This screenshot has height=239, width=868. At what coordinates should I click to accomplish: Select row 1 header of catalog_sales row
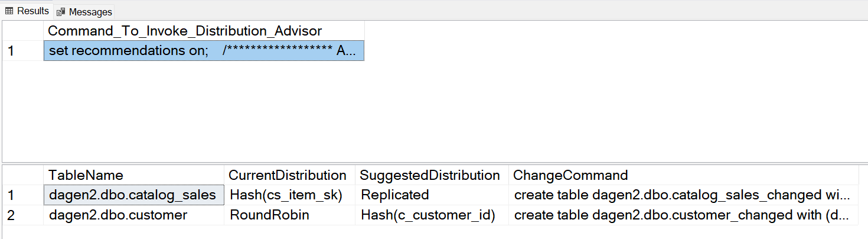22,195
